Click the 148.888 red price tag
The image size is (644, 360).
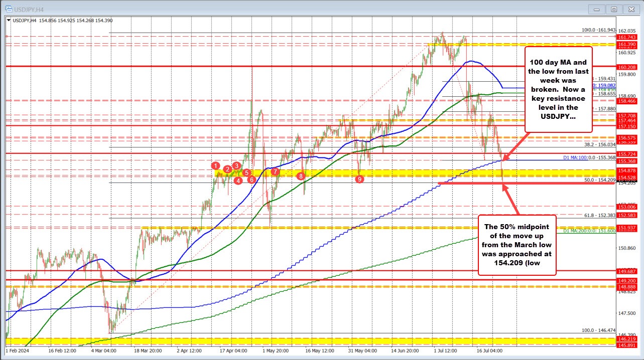pos(627,286)
